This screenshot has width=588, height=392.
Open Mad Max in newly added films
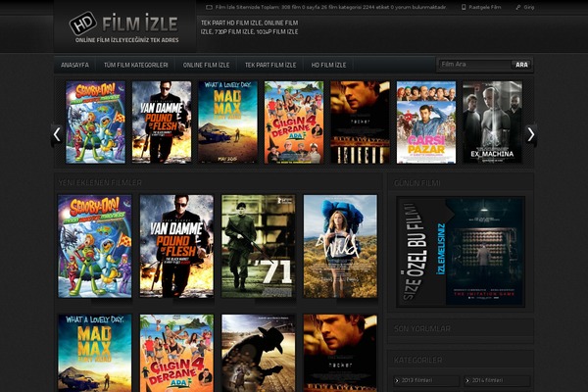click(x=95, y=353)
